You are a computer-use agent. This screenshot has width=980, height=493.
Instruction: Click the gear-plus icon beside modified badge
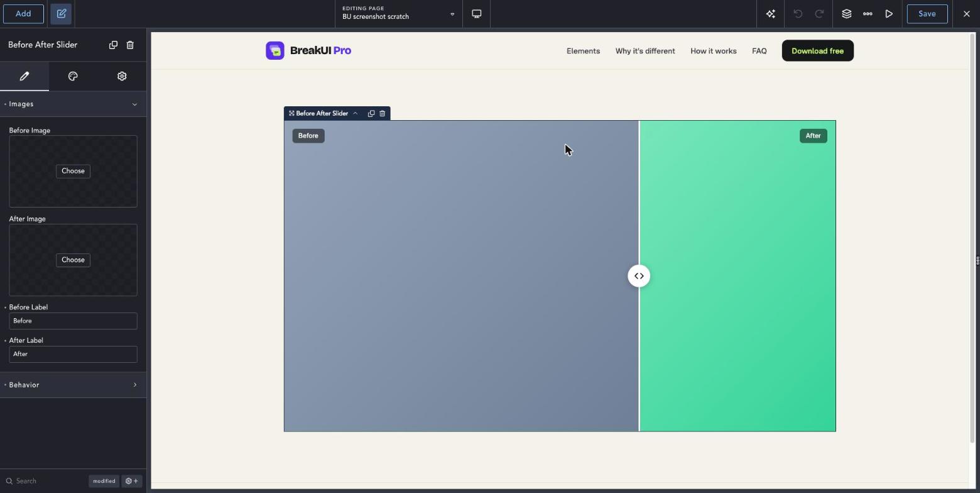point(132,481)
